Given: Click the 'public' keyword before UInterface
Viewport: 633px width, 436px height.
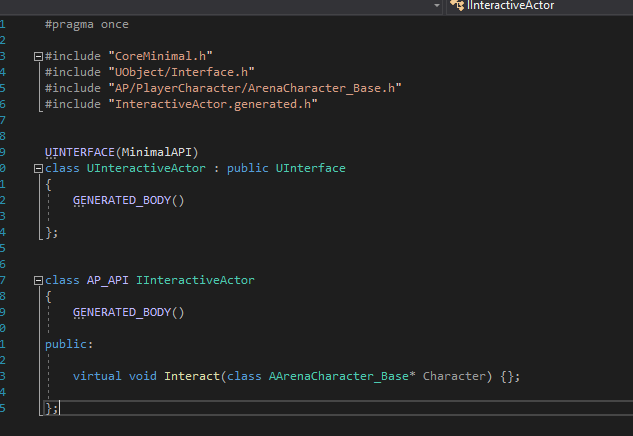Looking at the screenshot, I should 247,168.
